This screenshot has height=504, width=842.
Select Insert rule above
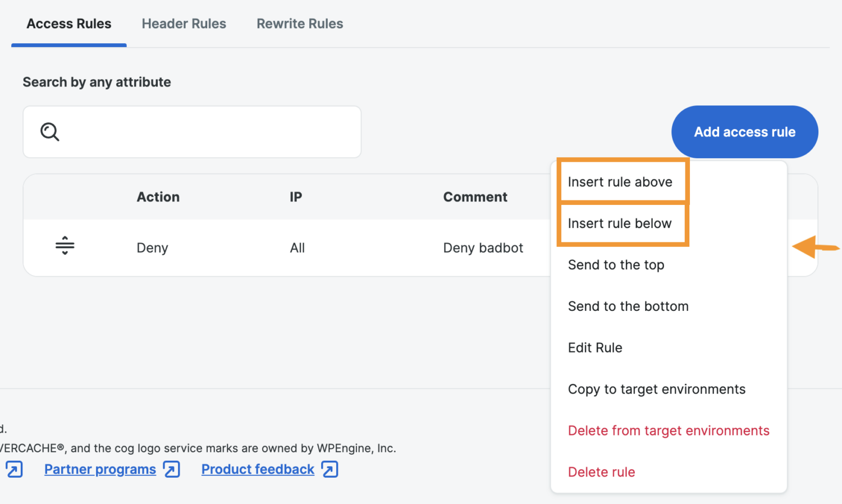point(620,181)
